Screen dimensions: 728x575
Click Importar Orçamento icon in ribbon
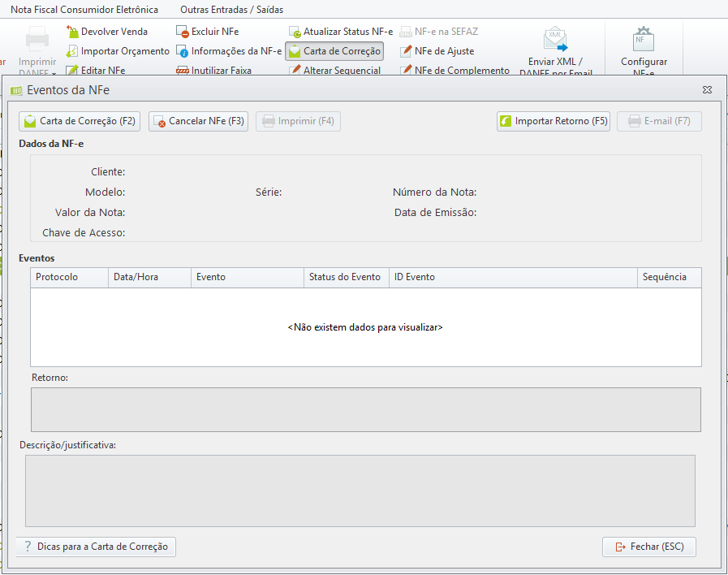tap(72, 51)
